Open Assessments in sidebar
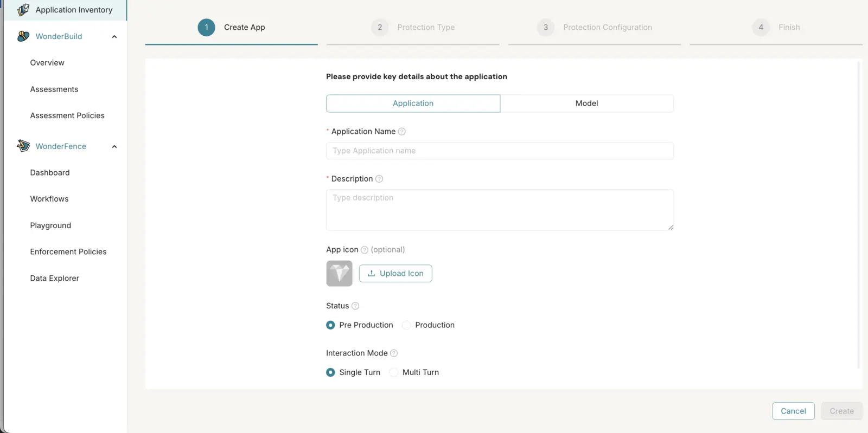Screen dimensions: 868x433 point(54,89)
